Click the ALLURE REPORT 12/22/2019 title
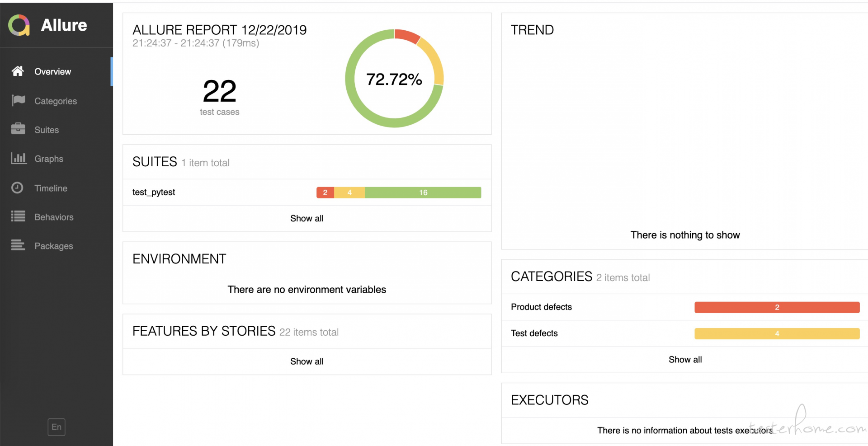Image resolution: width=868 pixels, height=446 pixels. (220, 30)
